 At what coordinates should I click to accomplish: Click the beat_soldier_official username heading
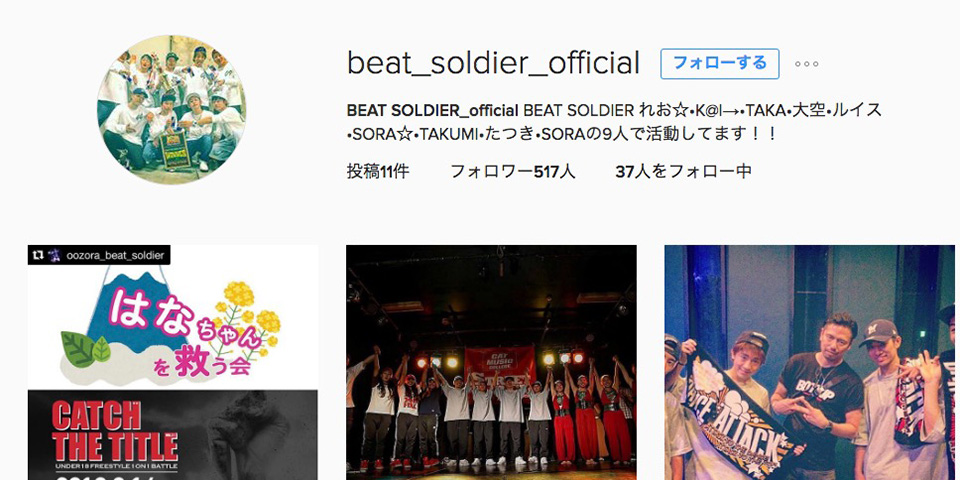[x=493, y=64]
